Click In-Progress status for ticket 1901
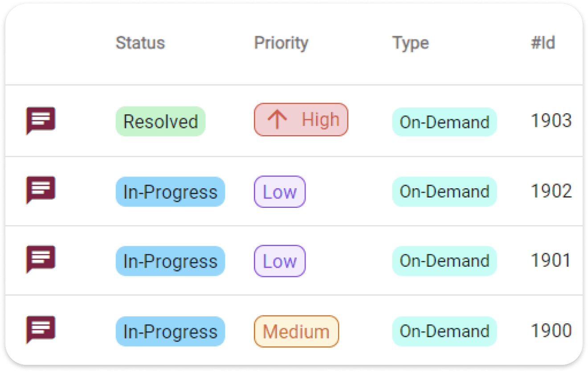Image resolution: width=588 pixels, height=372 pixels. pos(170,261)
